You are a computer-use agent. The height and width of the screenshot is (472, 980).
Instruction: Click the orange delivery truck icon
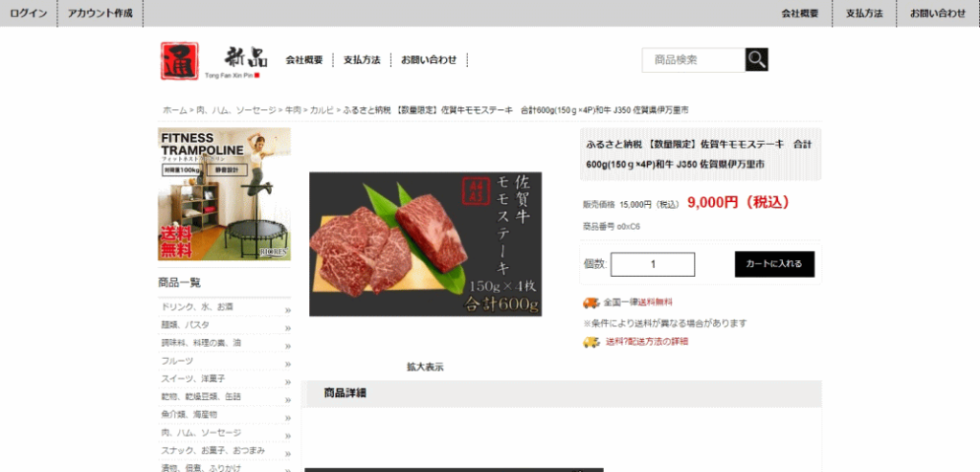(x=591, y=303)
